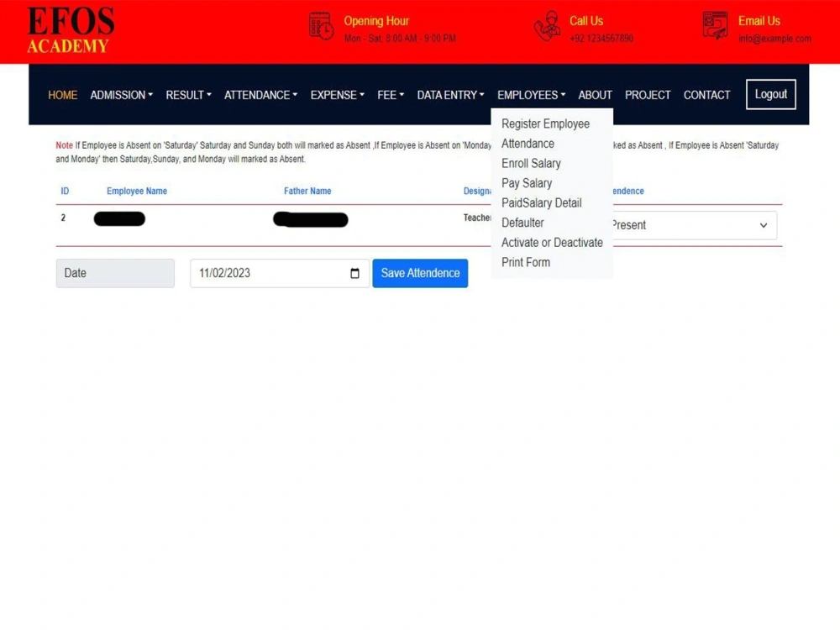Open the Present attendance status dropdown
This screenshot has width=840, height=630.
point(695,225)
